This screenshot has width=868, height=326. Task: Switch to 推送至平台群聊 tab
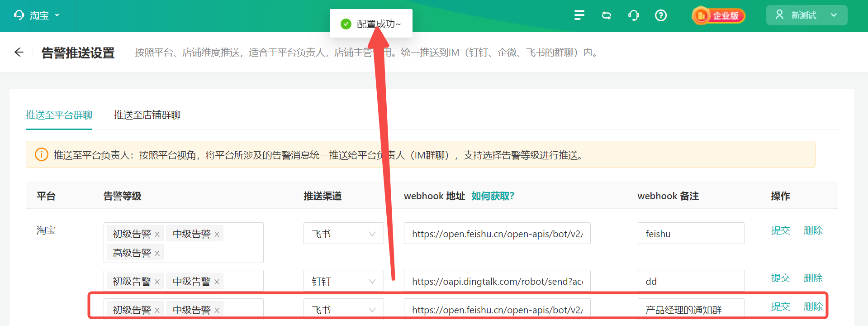coord(59,115)
